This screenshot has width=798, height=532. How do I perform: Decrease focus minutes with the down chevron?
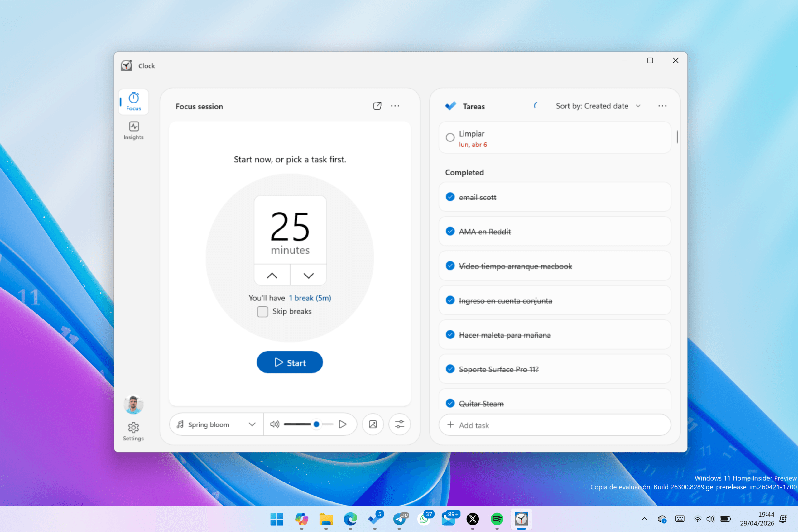point(308,276)
